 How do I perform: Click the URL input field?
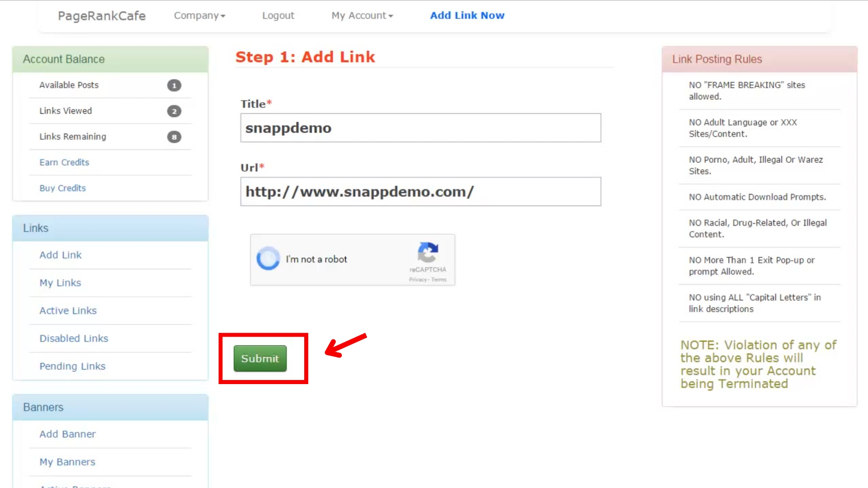[x=420, y=191]
